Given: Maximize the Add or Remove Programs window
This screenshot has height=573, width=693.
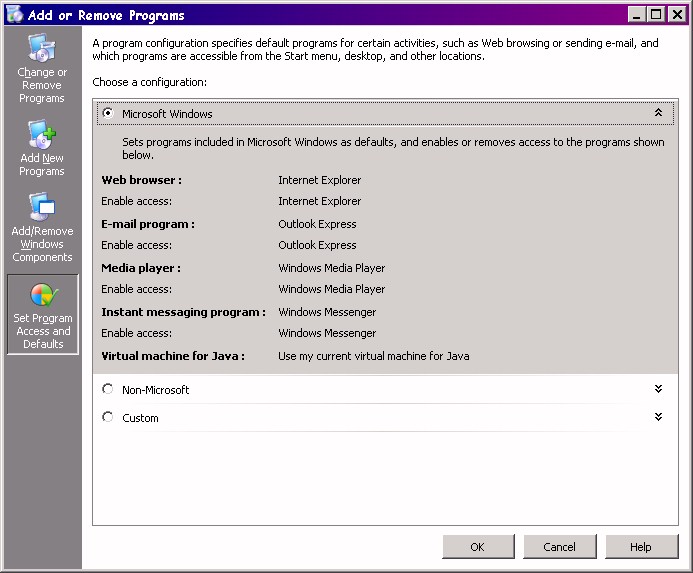Looking at the screenshot, I should pyautogui.click(x=656, y=15).
